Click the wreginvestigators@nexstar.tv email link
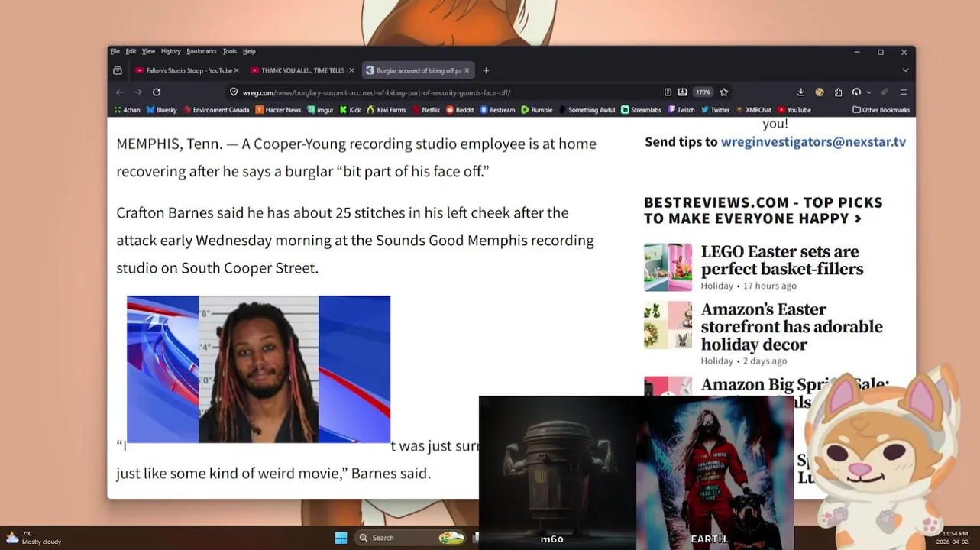This screenshot has width=980, height=550. point(813,142)
